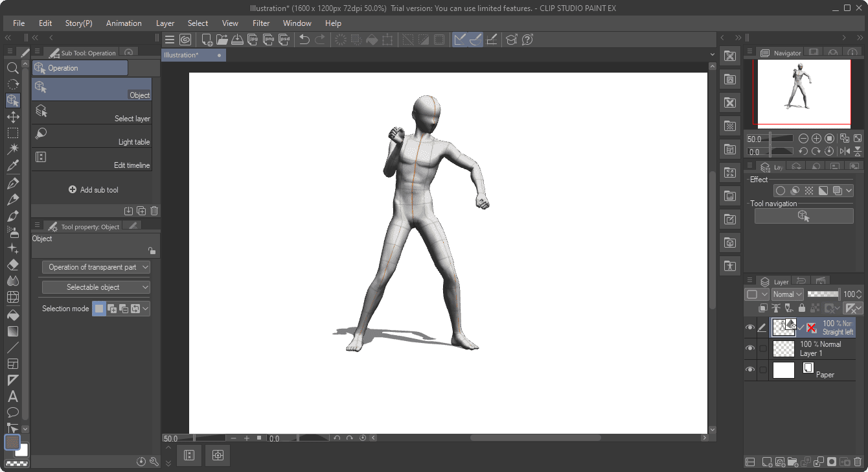The width and height of the screenshot is (868, 472).
Task: Click the Export PNG icon
Action: (268, 40)
